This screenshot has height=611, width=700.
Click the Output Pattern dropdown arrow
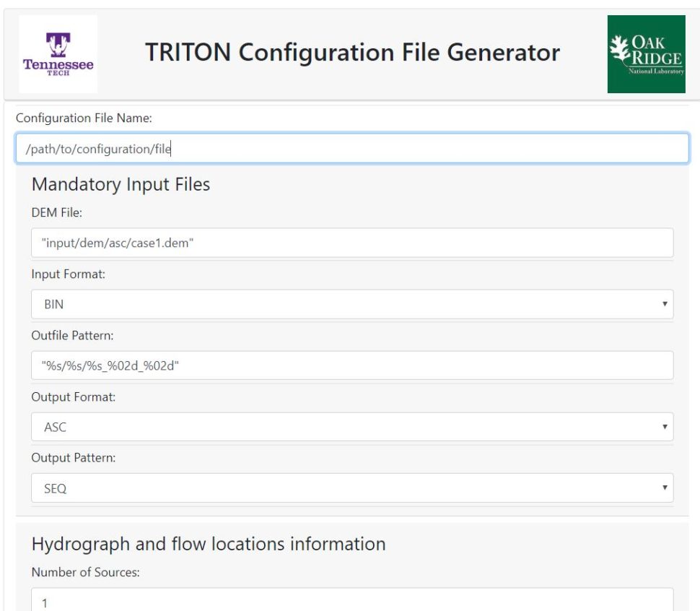(664, 488)
